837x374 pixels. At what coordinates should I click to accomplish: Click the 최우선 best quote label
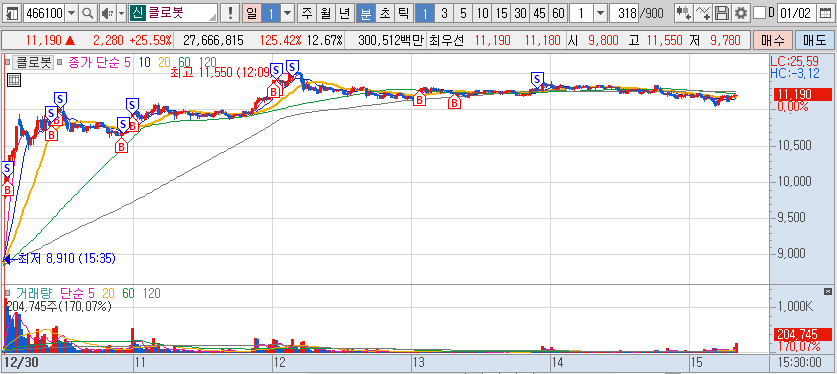447,40
